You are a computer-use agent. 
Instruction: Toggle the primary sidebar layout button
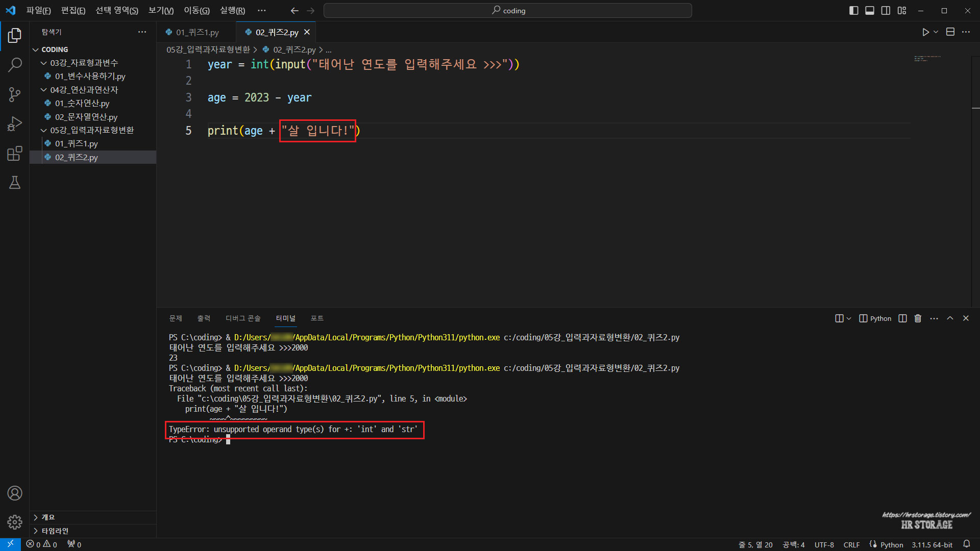point(853,11)
